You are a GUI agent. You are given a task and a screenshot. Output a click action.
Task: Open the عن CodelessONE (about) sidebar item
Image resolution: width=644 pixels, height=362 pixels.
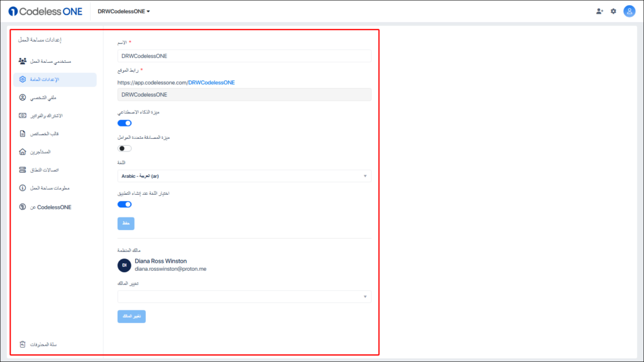click(55, 207)
